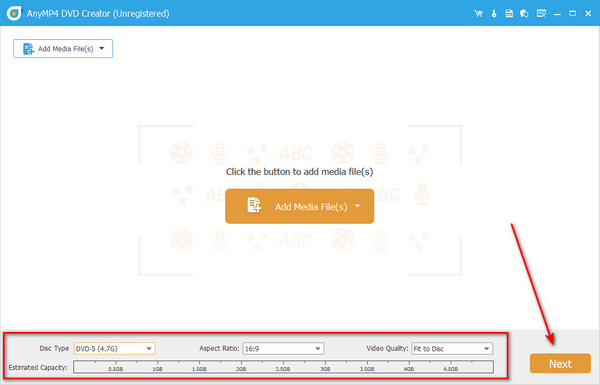Open the Disc Type dropdown
Image resolution: width=600 pixels, height=385 pixels.
[x=114, y=349]
